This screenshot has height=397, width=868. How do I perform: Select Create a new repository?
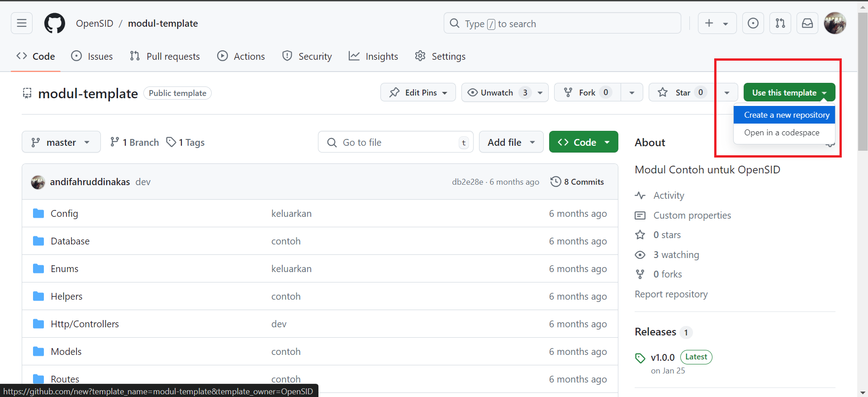(x=784, y=115)
